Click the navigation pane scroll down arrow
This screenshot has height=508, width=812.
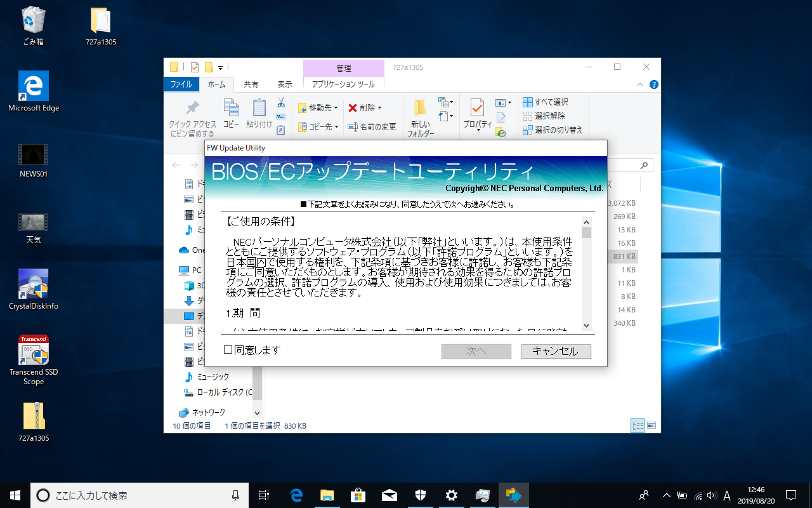[258, 413]
